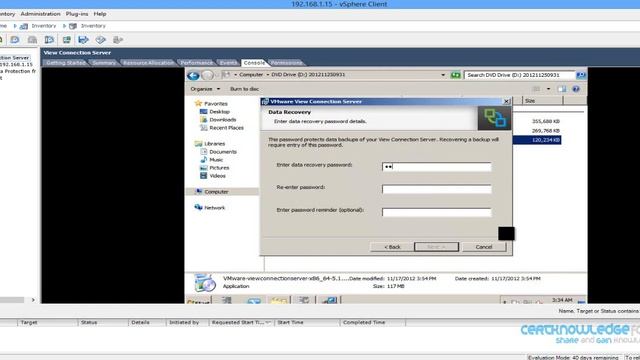Click the second Inventory breadcrumb icon

(73, 26)
